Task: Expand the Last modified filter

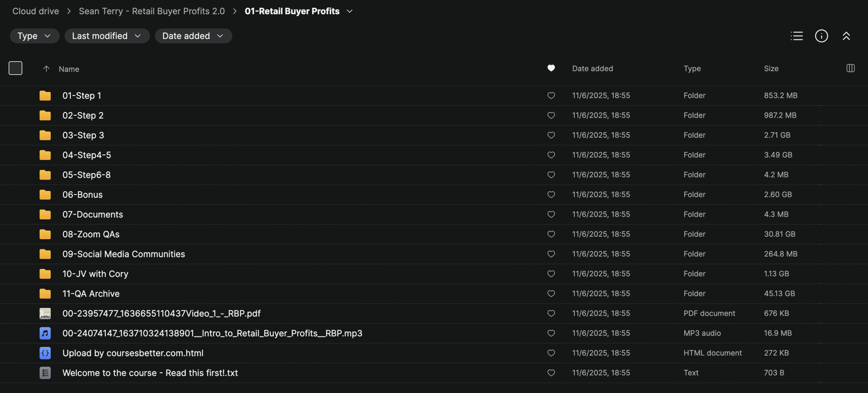Action: tap(107, 36)
